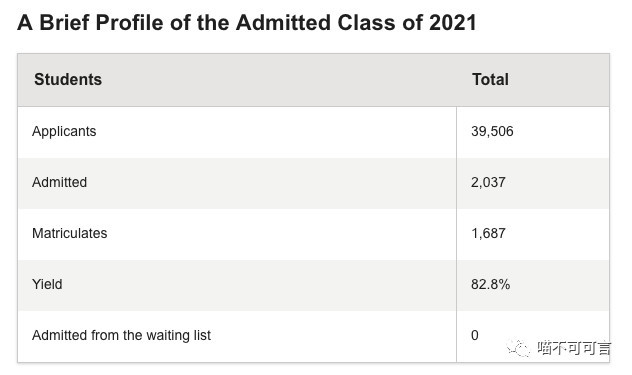This screenshot has height=375, width=632.
Task: Click the Total column header
Action: [x=490, y=79]
